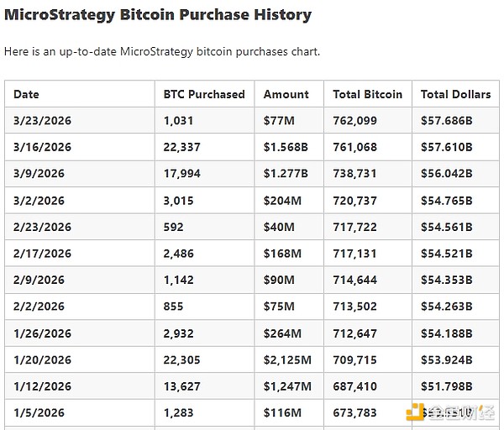504x430 pixels.
Task: Select the 22,337 BTC purchased cell
Action: (181, 147)
